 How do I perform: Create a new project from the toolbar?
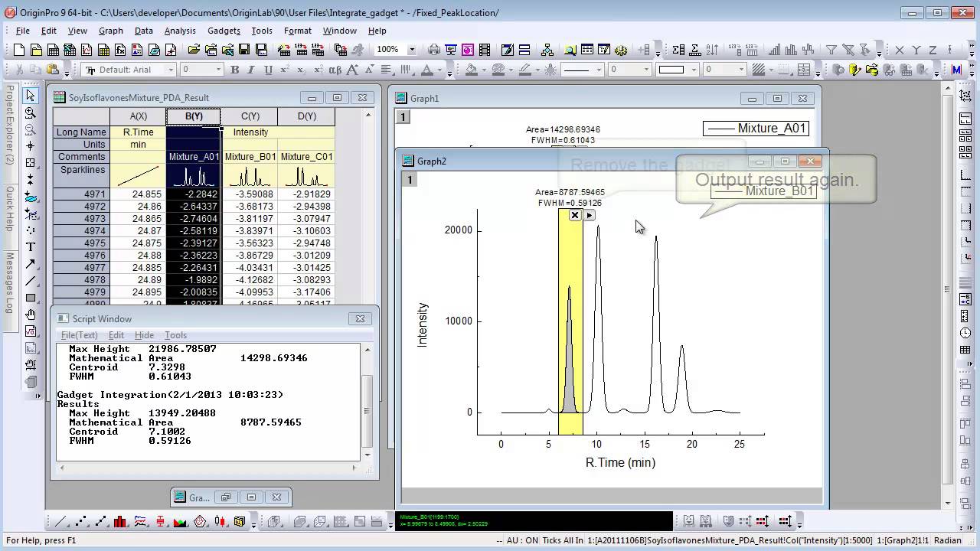18,50
